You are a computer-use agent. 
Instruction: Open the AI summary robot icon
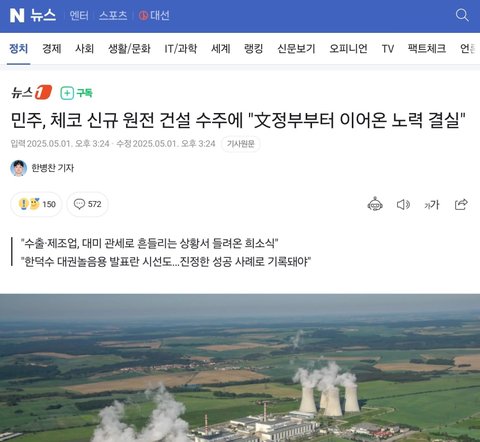tap(375, 204)
